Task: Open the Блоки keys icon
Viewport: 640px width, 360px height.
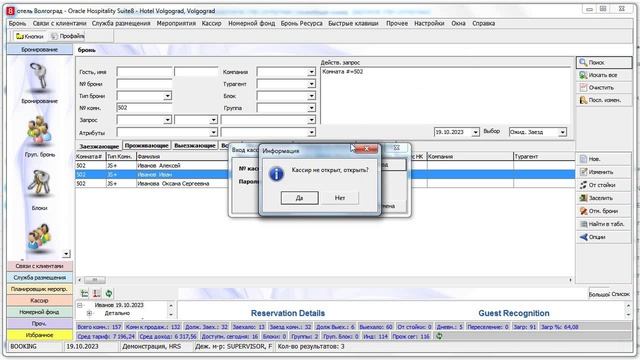Action: [x=39, y=184]
